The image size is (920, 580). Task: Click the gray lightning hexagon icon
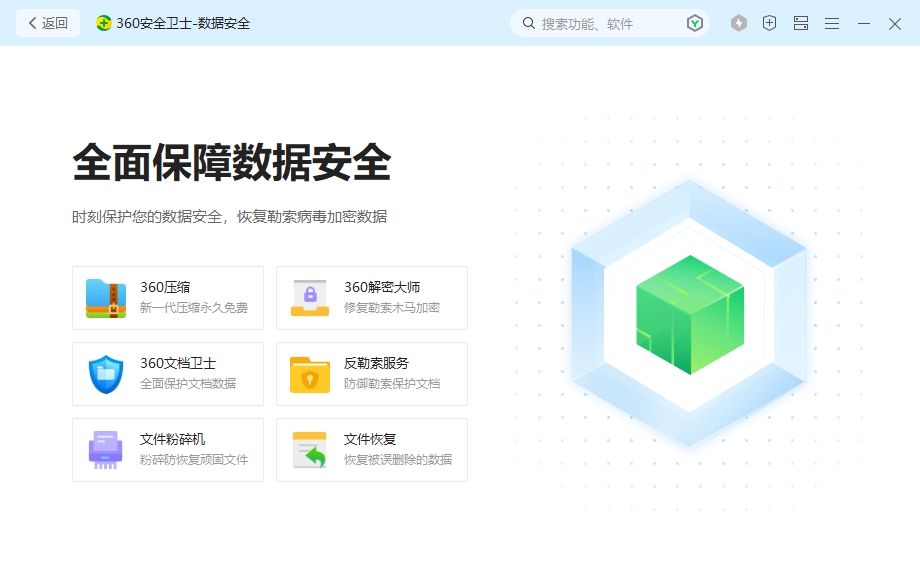click(739, 23)
